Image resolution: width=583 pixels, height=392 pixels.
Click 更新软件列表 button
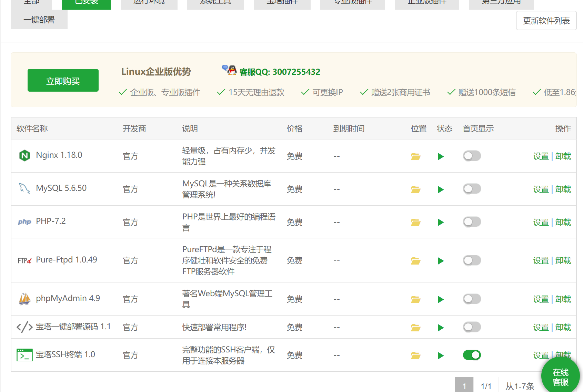pos(546,21)
